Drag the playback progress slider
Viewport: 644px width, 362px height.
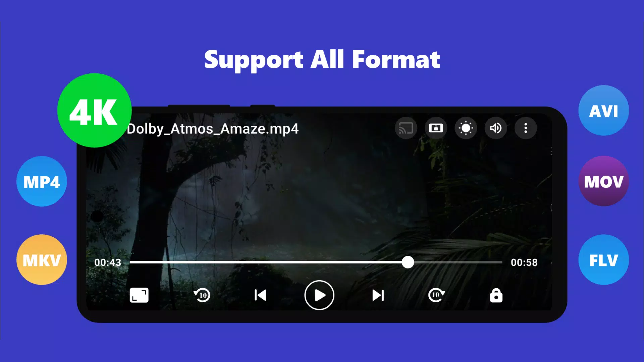[x=408, y=262]
